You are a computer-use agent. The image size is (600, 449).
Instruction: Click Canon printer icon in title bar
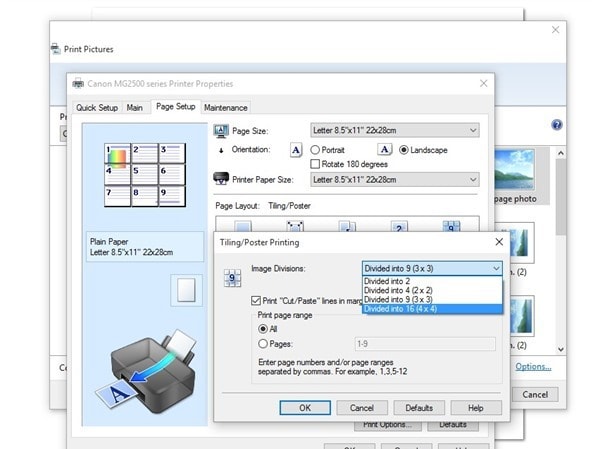click(78, 83)
